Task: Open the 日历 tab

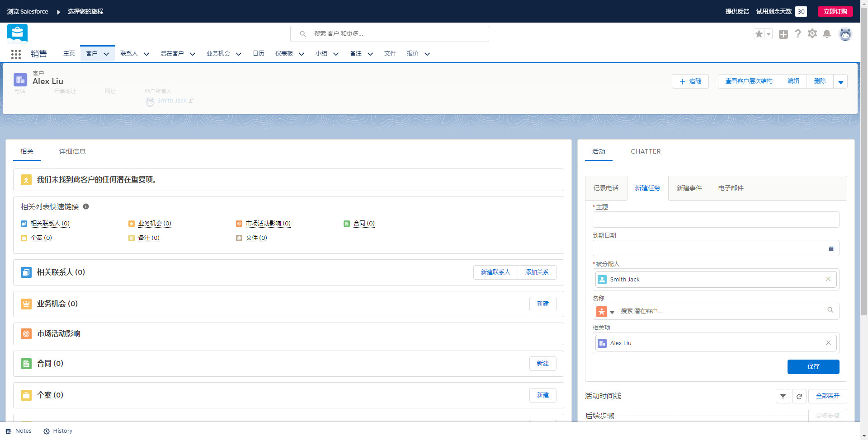Action: click(x=259, y=53)
